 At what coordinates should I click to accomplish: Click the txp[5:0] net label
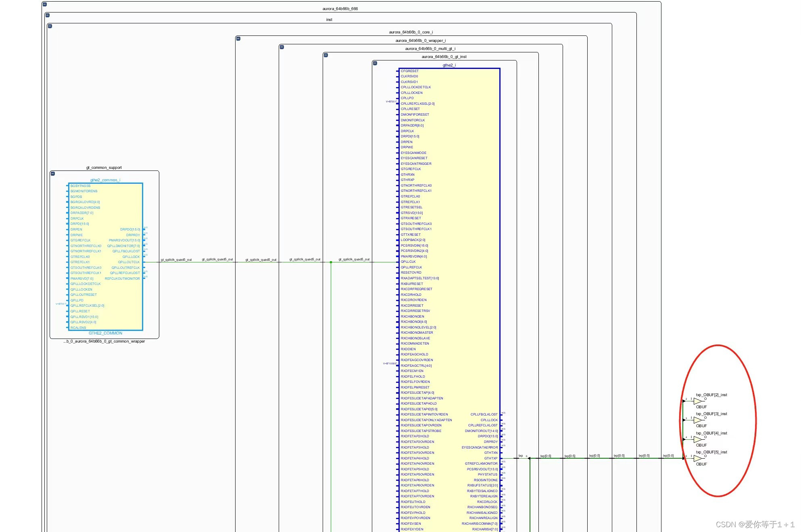[x=668, y=456]
